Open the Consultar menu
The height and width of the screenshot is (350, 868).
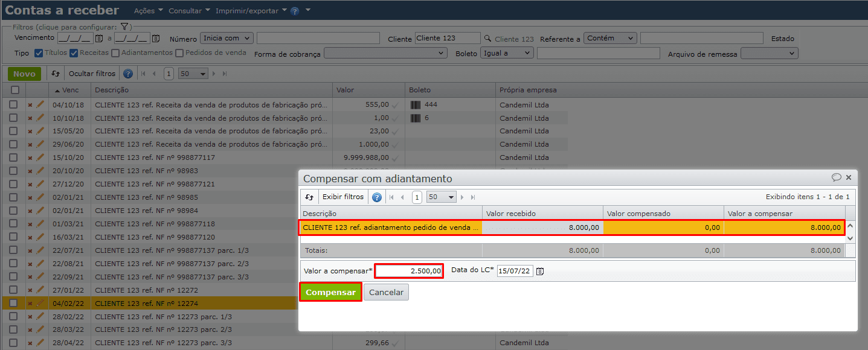pos(189,11)
